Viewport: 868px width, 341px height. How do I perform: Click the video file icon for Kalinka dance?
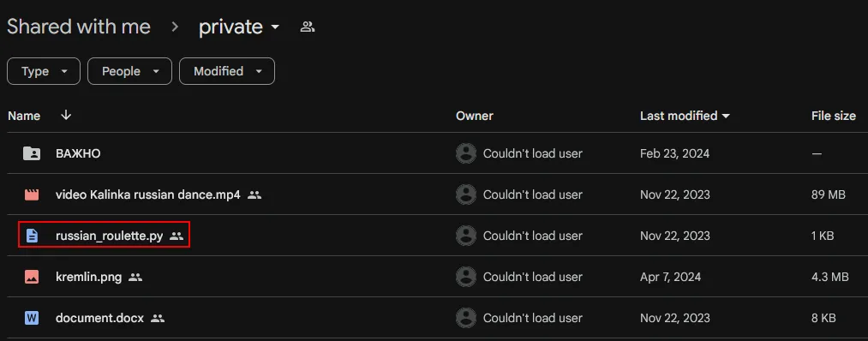click(32, 194)
